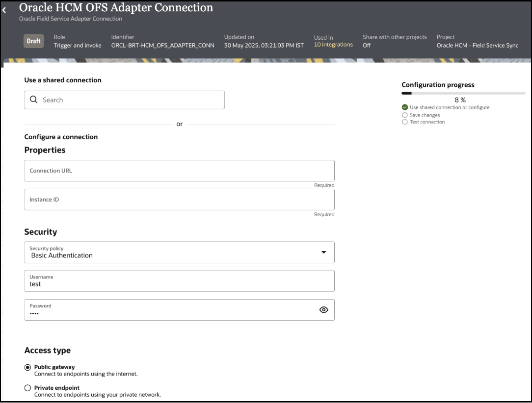Click identifier ORCL-BRT-HCM_OFS_ADAPTER_CONN

tap(163, 46)
